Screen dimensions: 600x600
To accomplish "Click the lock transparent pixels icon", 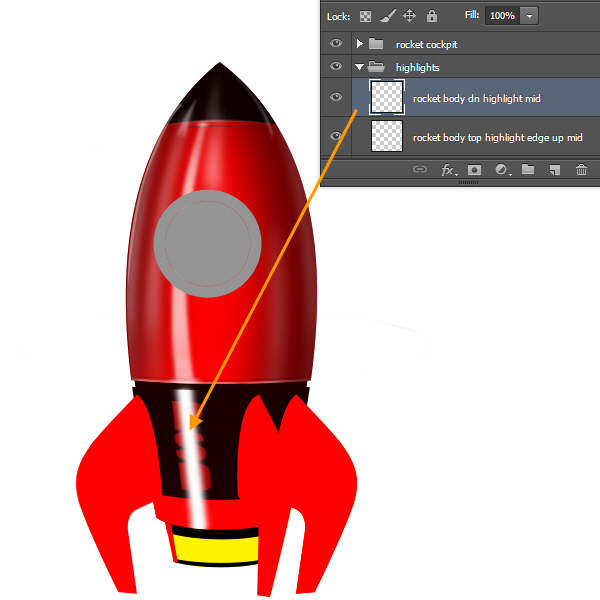I will (x=365, y=16).
